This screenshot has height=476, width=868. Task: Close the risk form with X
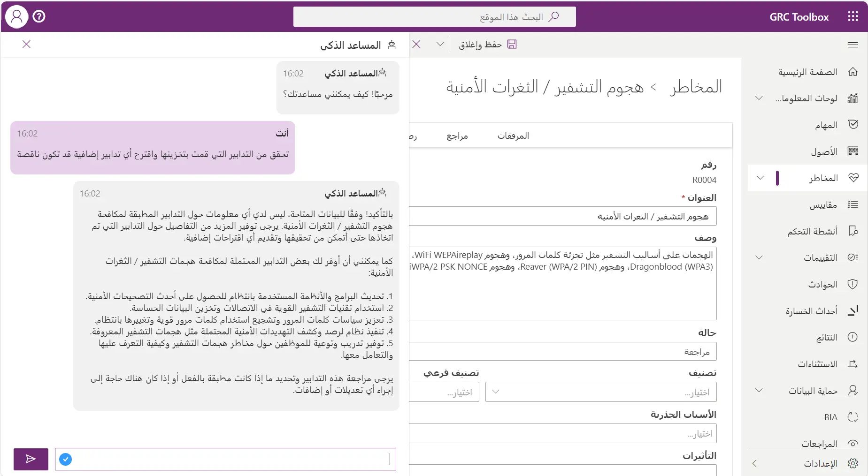[416, 44]
